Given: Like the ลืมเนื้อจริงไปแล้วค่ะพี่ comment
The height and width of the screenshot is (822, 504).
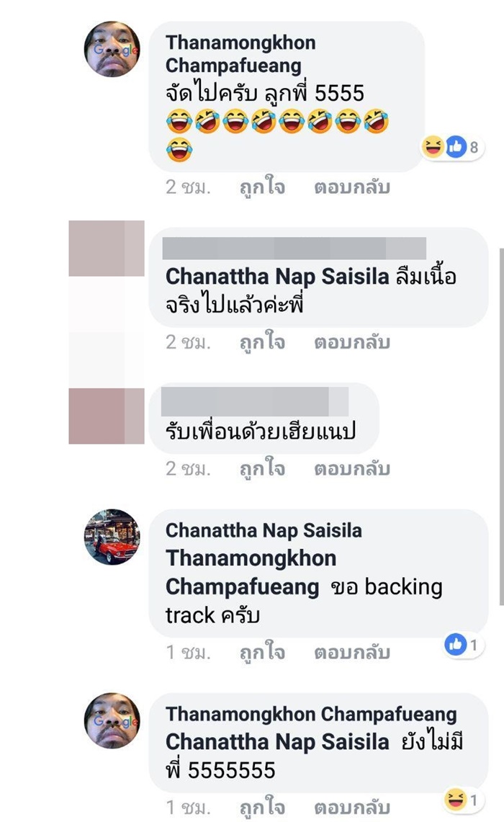Looking at the screenshot, I should pos(262,341).
